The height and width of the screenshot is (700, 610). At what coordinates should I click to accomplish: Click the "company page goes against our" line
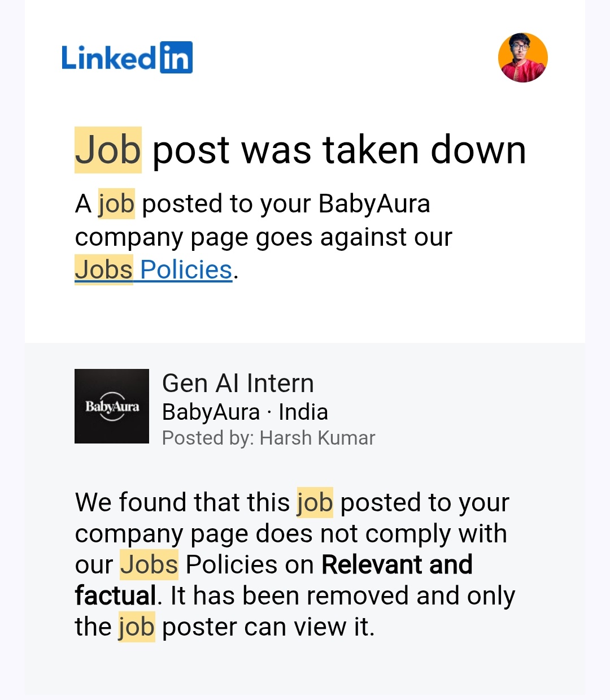[263, 237]
